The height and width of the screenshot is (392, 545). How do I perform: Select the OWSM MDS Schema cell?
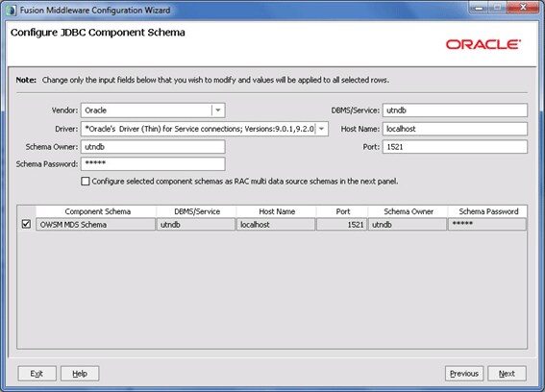click(95, 225)
